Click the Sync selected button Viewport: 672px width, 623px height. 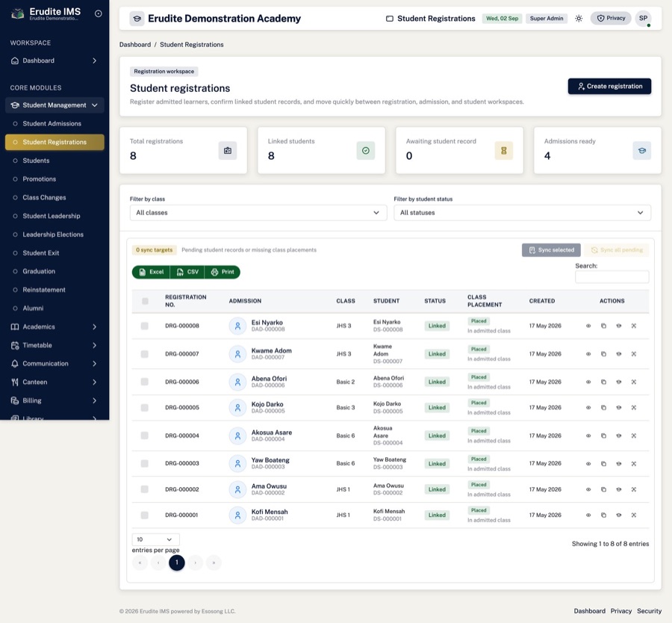point(551,250)
